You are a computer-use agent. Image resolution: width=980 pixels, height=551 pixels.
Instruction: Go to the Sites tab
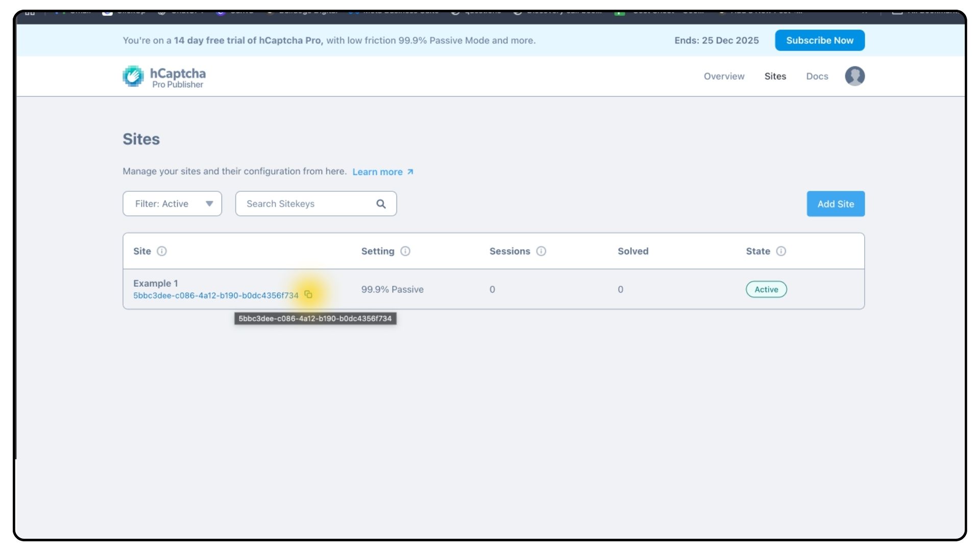[x=775, y=76]
